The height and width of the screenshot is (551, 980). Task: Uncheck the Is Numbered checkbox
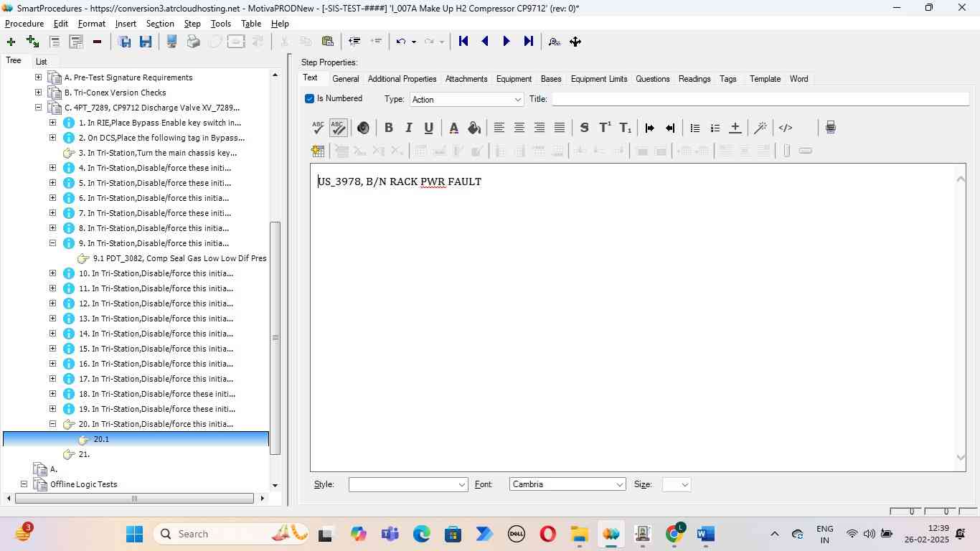point(310,99)
